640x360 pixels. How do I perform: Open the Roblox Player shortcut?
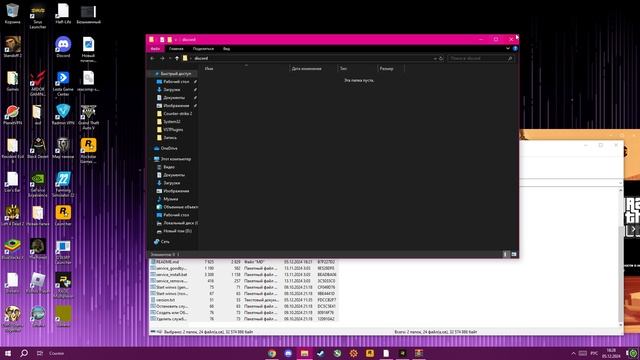pos(38,282)
